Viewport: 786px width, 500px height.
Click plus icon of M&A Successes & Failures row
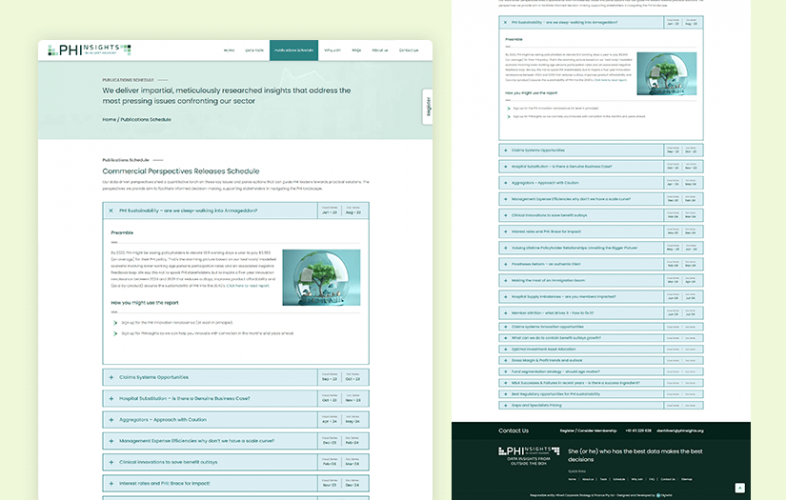coord(505,383)
